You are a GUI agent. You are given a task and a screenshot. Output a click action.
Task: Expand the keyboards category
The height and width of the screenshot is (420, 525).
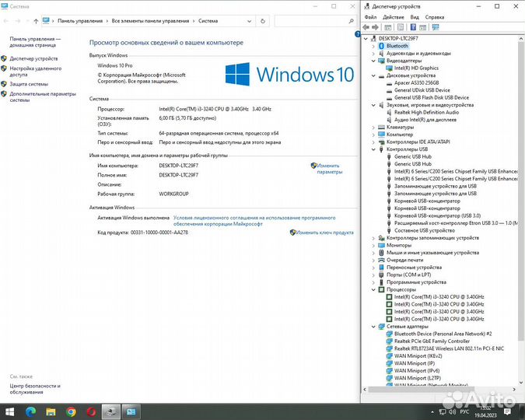point(373,128)
